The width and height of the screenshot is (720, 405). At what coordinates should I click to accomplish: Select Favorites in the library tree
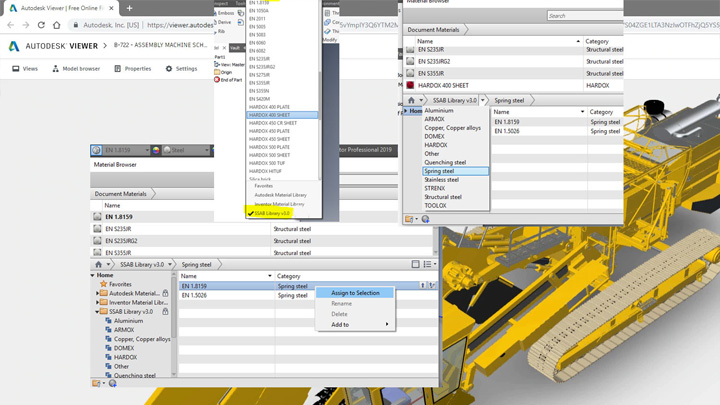[120, 284]
